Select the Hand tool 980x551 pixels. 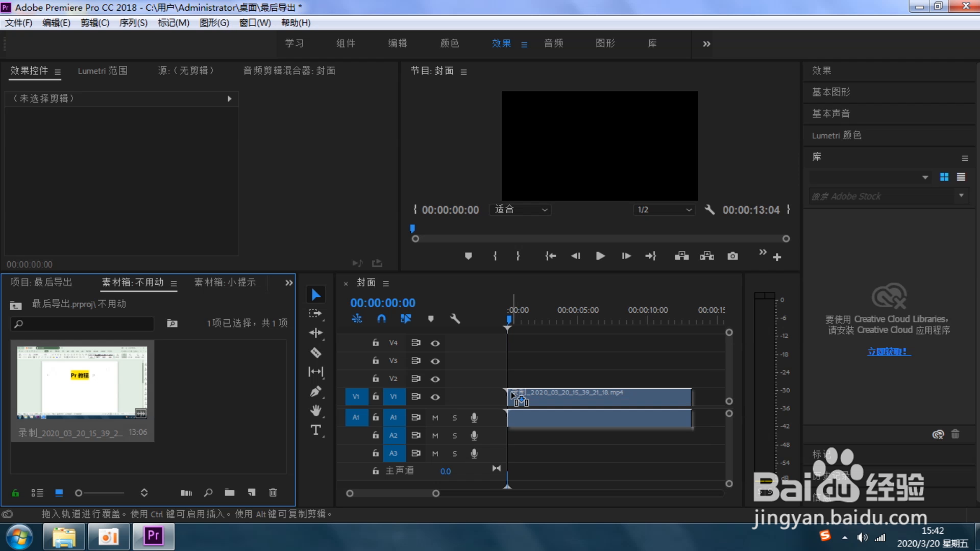316,411
